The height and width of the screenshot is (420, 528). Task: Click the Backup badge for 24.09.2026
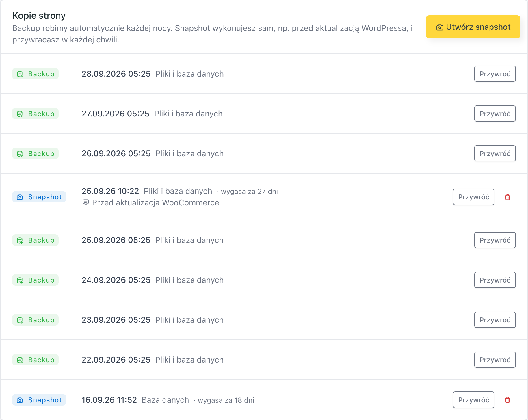point(35,280)
